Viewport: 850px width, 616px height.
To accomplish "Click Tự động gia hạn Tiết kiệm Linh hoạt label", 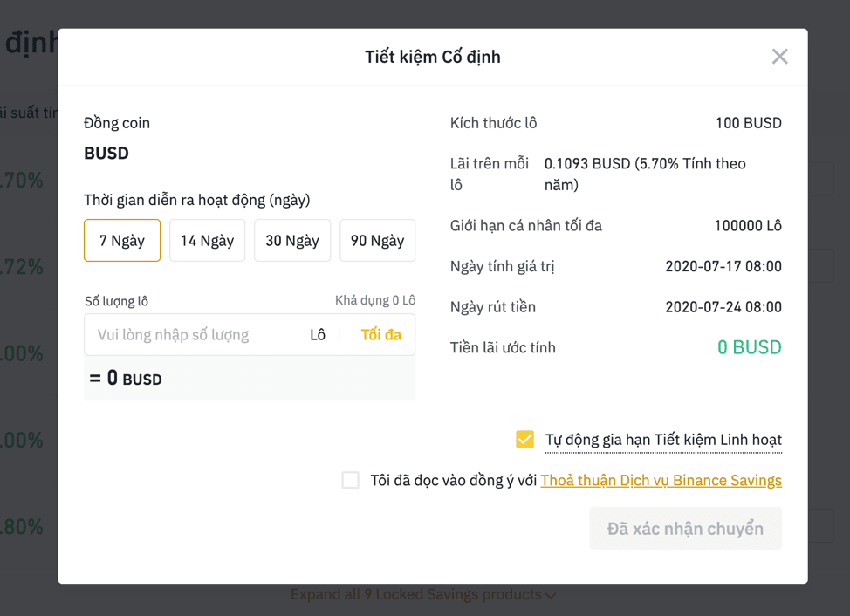I will click(x=663, y=440).
